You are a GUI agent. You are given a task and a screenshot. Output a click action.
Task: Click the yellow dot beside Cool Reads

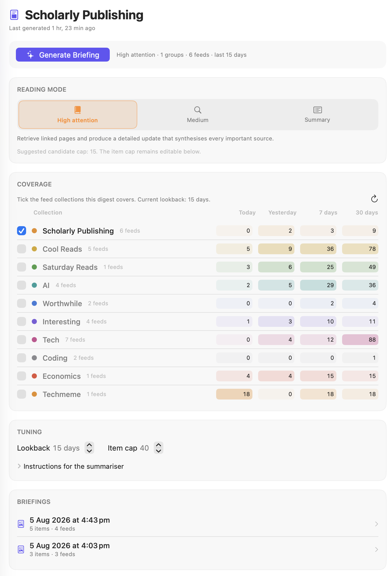(34, 249)
